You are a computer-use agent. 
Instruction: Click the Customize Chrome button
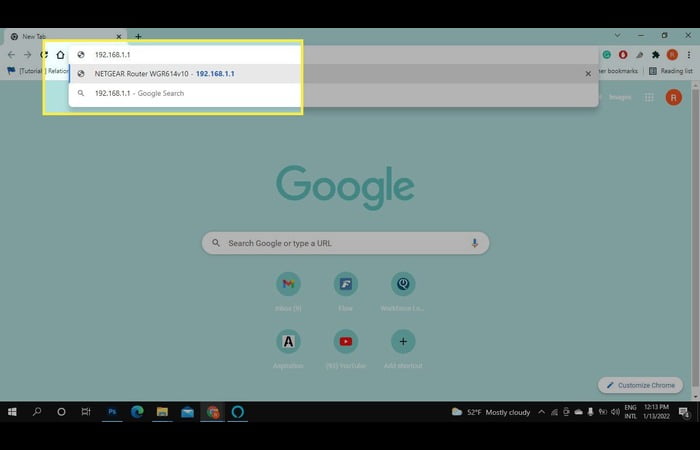[640, 385]
